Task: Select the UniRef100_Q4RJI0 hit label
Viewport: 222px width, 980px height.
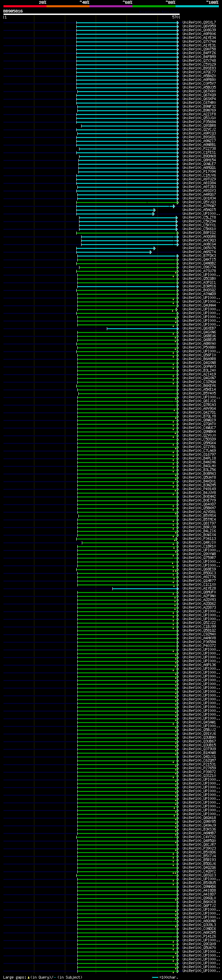Action: click(199, 543)
